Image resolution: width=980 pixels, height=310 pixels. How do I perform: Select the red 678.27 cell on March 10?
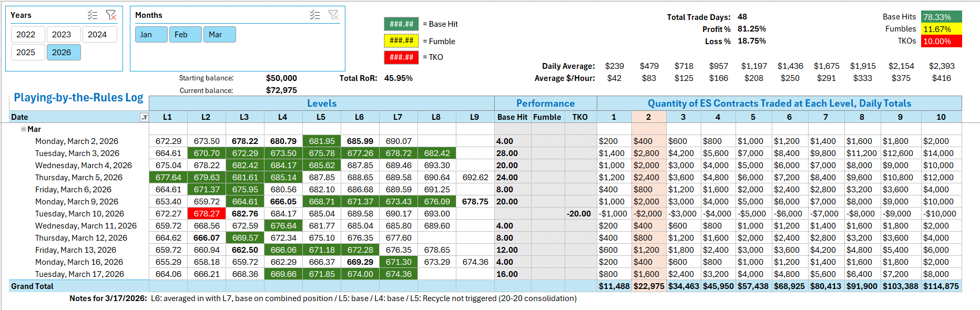tap(207, 214)
